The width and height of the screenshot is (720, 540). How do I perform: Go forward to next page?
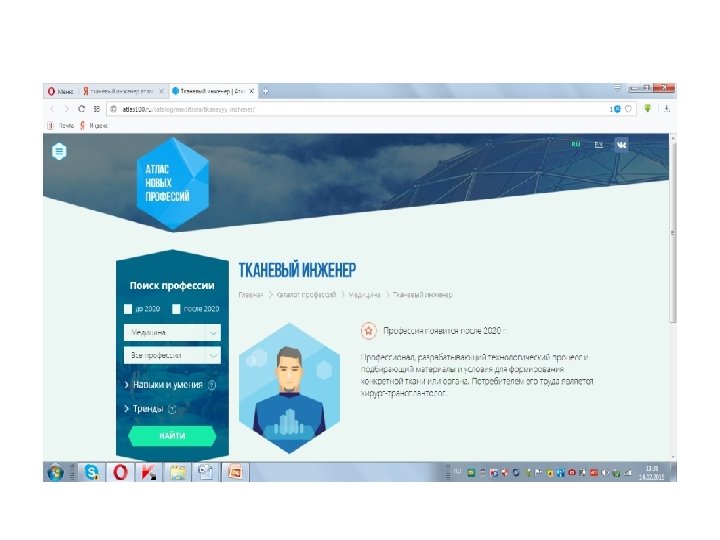coord(67,109)
